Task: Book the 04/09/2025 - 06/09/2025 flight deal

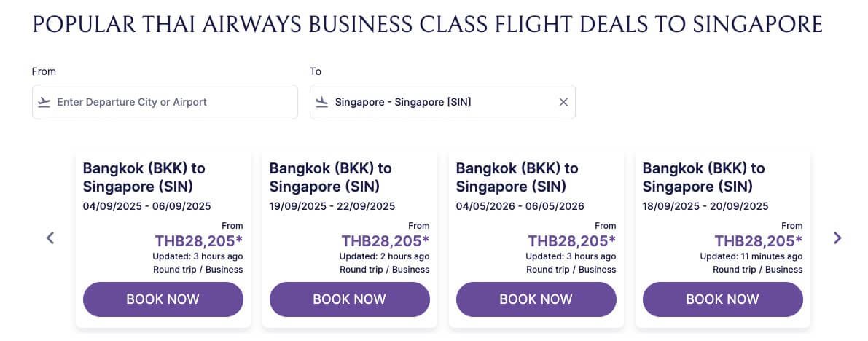Action: pos(163,299)
